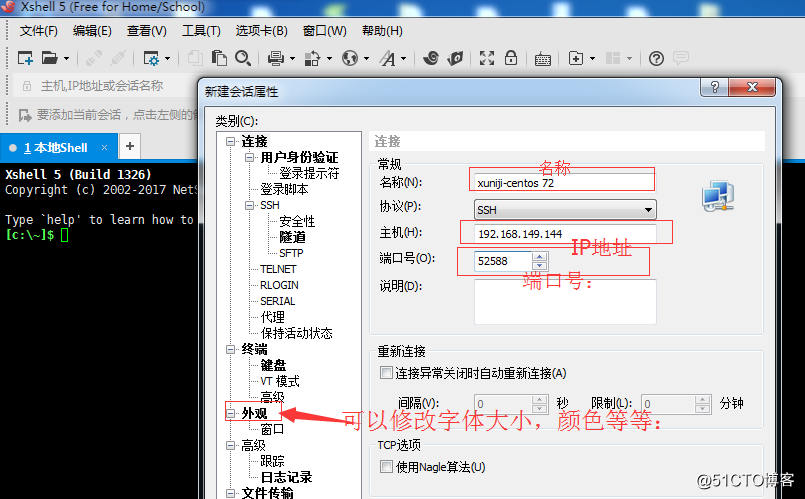Click the New session toolbar icon
The image size is (805, 499).
pyautogui.click(x=25, y=59)
